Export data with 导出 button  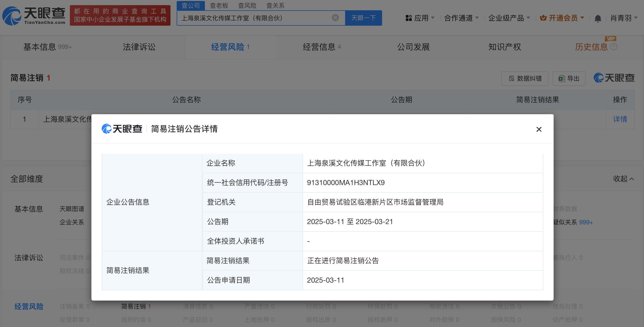(569, 79)
